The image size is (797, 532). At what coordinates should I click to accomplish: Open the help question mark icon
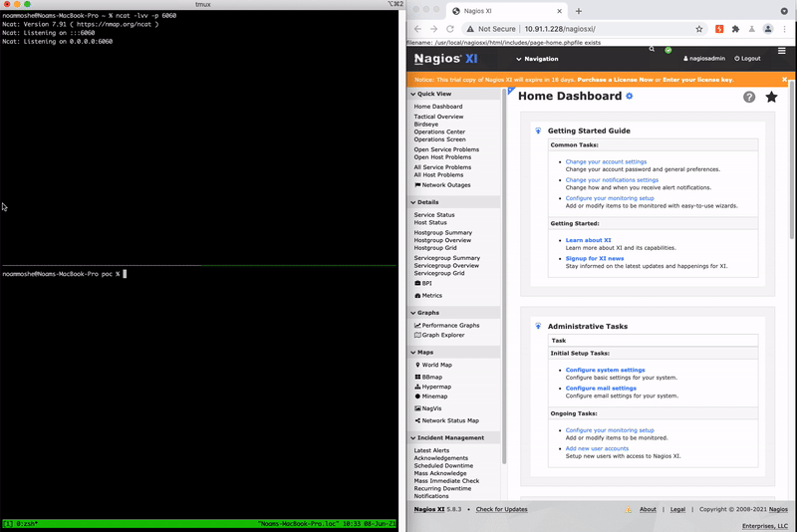coord(749,97)
